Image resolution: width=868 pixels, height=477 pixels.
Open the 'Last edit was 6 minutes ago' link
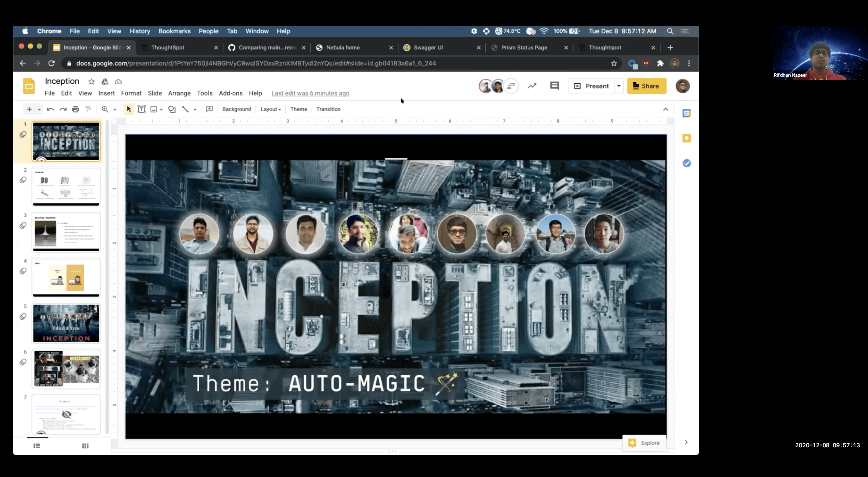(310, 93)
